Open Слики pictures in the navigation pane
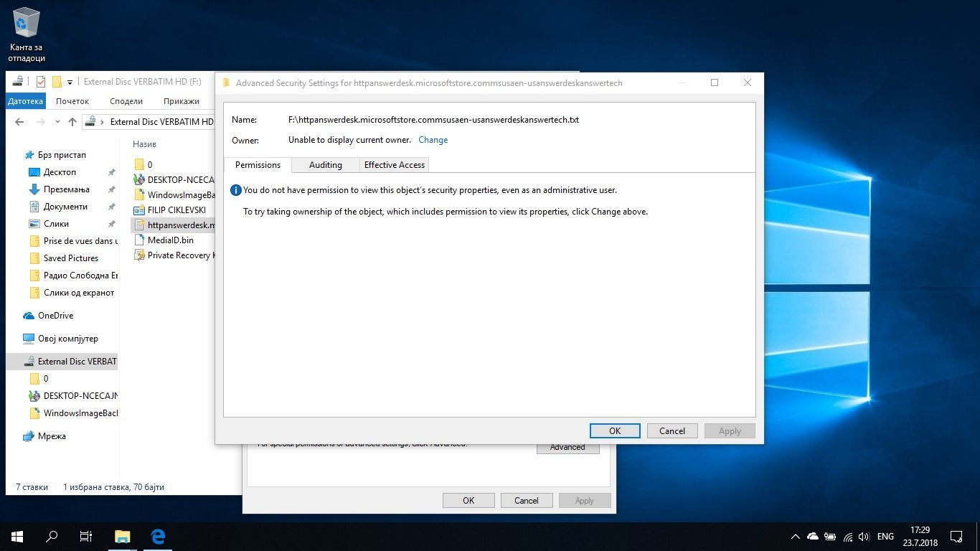The height and width of the screenshot is (551, 980). 49,224
